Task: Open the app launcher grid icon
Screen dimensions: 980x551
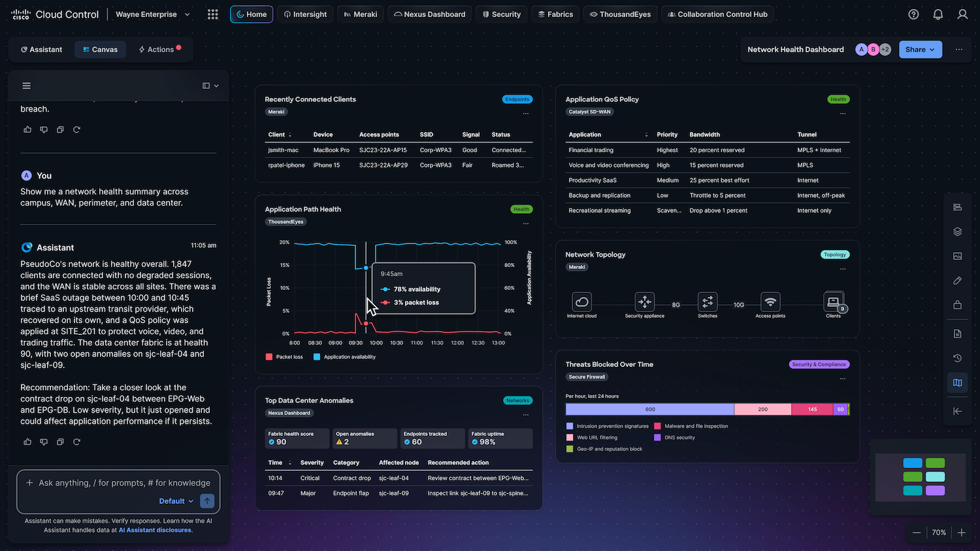Action: [212, 14]
